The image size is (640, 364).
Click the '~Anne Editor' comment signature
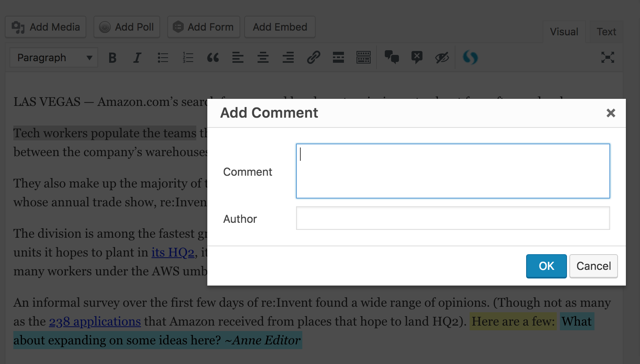point(262,340)
